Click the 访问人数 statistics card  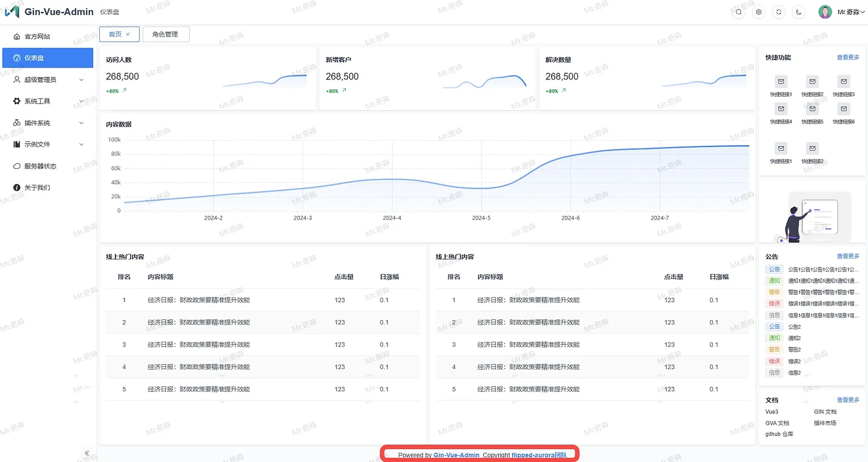pos(208,79)
